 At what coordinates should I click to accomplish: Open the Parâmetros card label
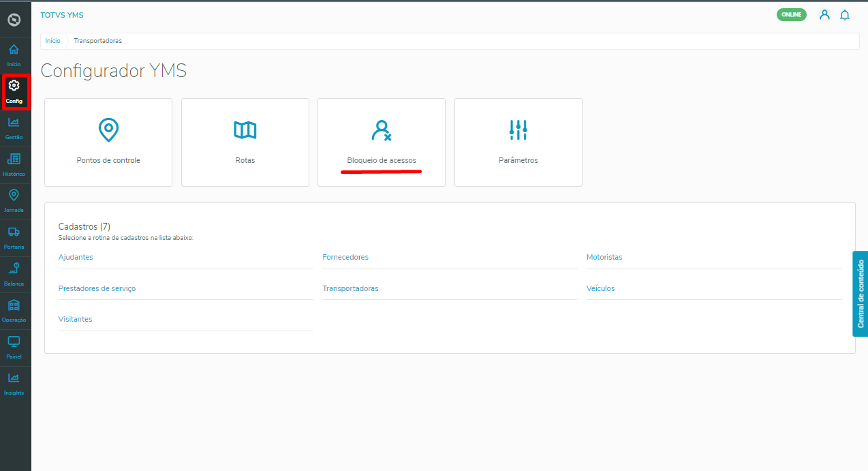pos(518,160)
